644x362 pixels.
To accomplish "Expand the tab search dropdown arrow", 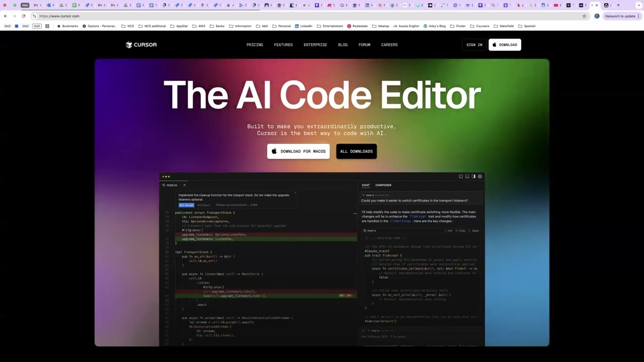I will (639, 5).
